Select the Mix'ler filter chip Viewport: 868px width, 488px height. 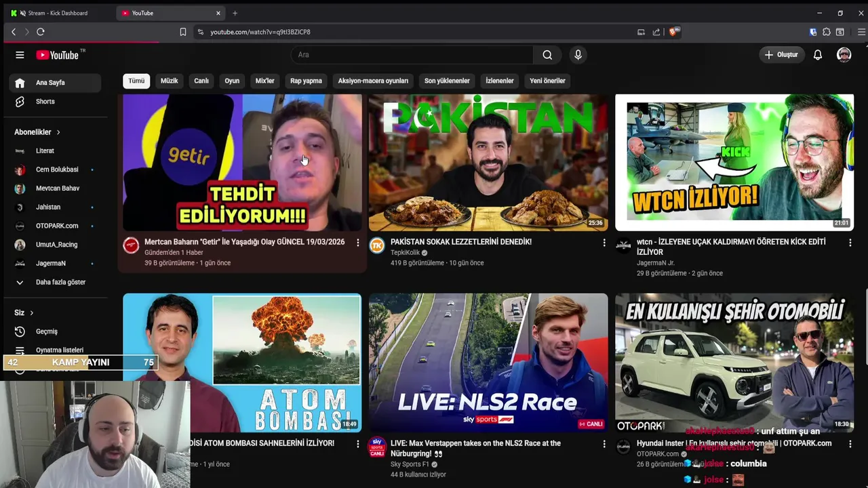click(264, 81)
